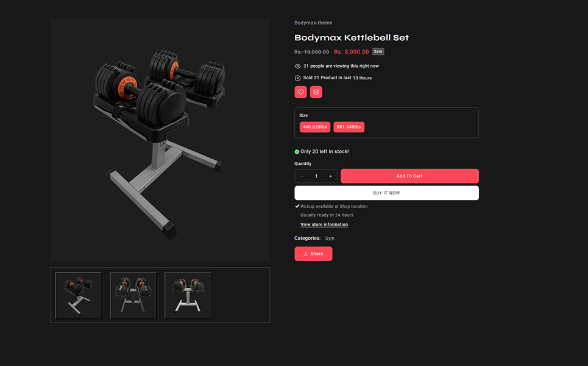This screenshot has width=588, height=366.
Task: Click the compare layers icon button
Action: pyautogui.click(x=316, y=92)
